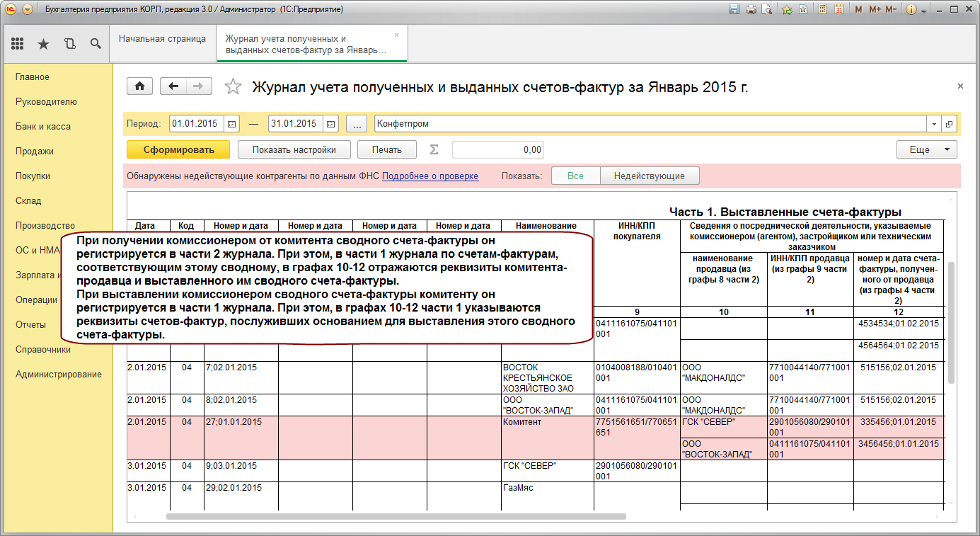Open the Отчеты section
Viewport: 980px width, 536px height.
point(30,324)
